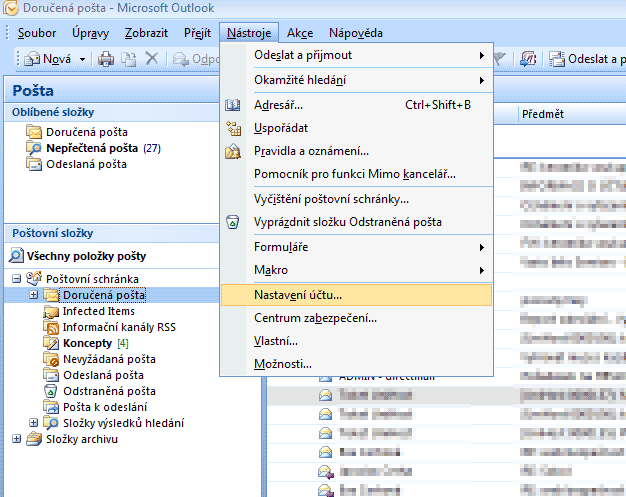Click the Odeslat a přijmout toolbar button

pyautogui.click(x=587, y=59)
